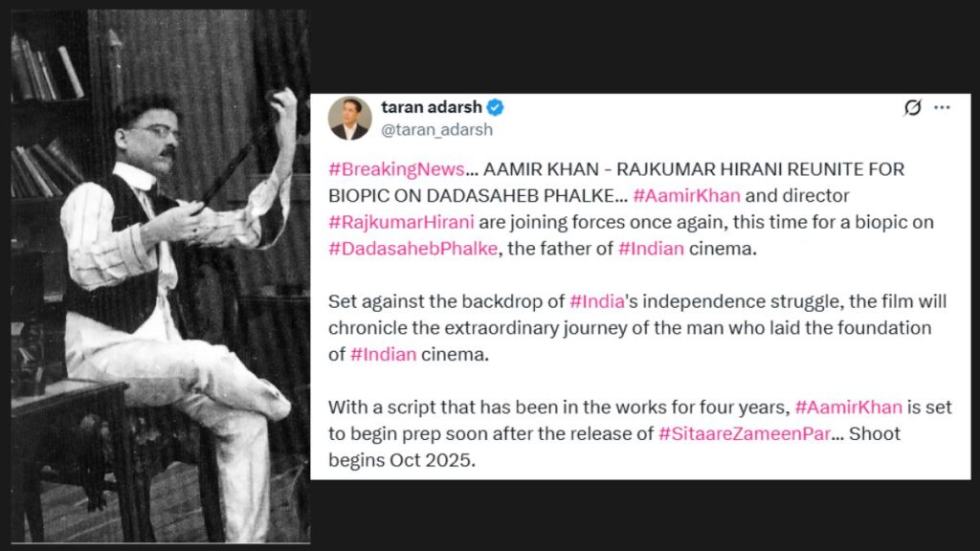Click the bookshelf in the photograph

click(x=47, y=113)
